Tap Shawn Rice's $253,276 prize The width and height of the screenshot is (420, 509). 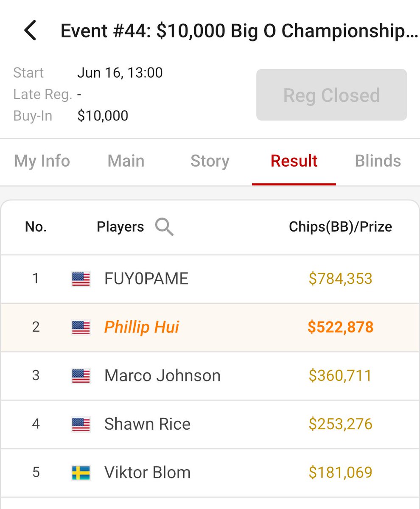[x=341, y=424]
